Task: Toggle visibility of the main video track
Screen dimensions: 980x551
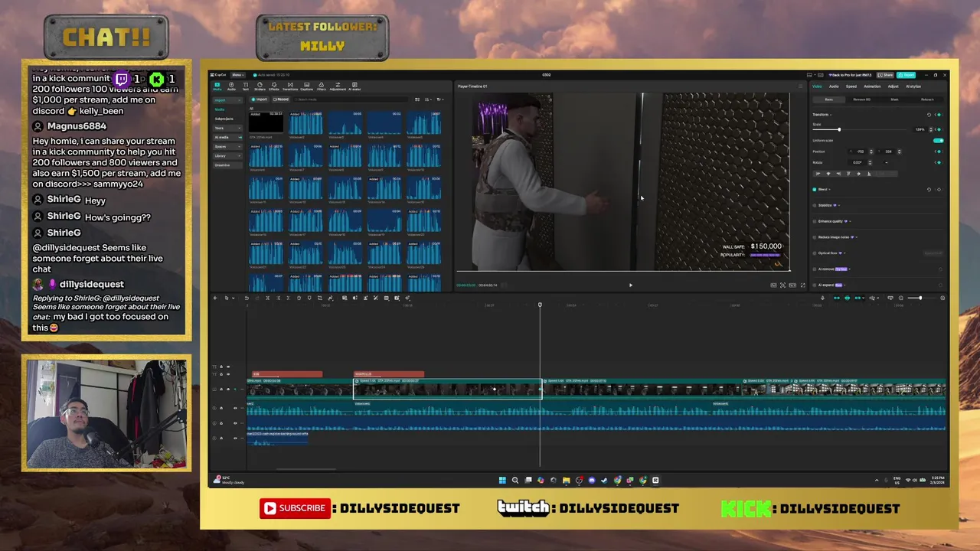Action: point(228,389)
